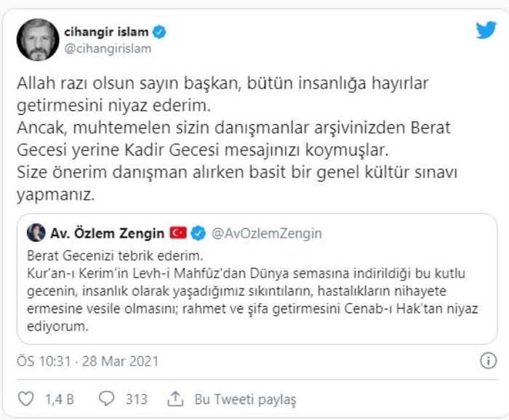This screenshot has height=420, width=509.
Task: Click the share upload arrow icon
Action: [175, 399]
